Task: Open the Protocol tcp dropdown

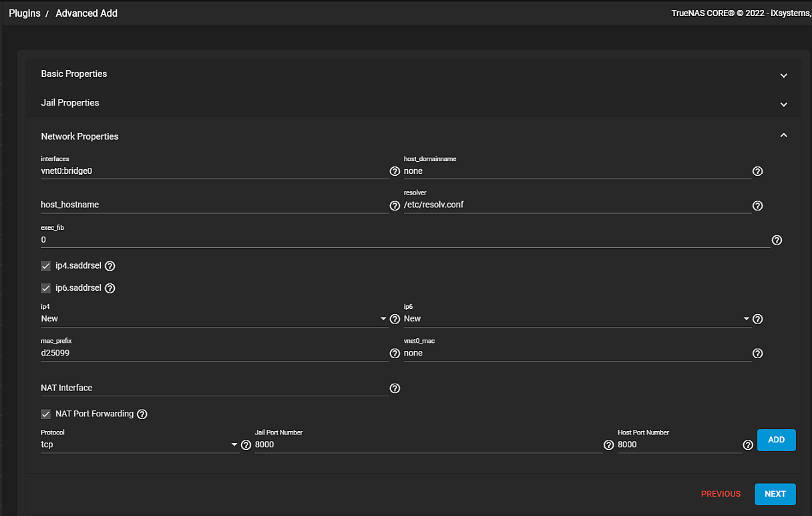Action: [140, 444]
